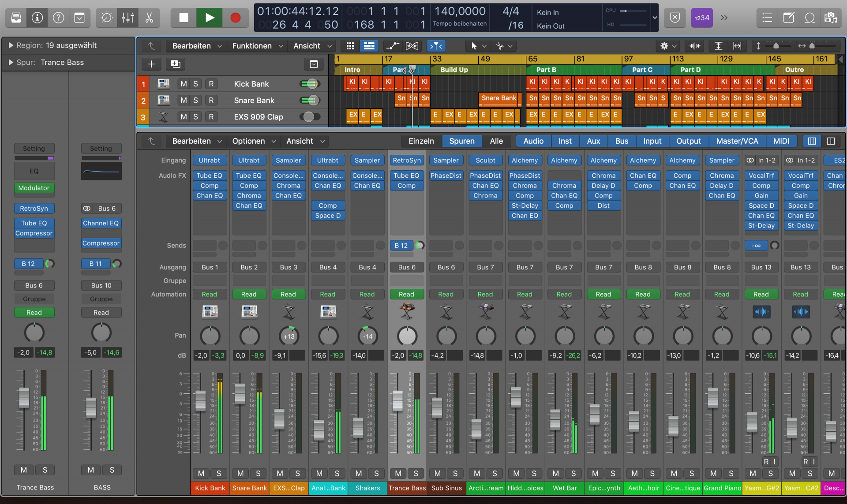This screenshot has height=504, width=847.
Task: Toggle the Inspector info button
Action: [x=37, y=18]
